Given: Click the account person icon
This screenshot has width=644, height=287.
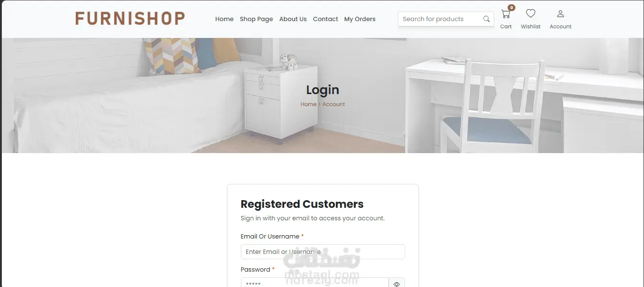Looking at the screenshot, I should (561, 14).
